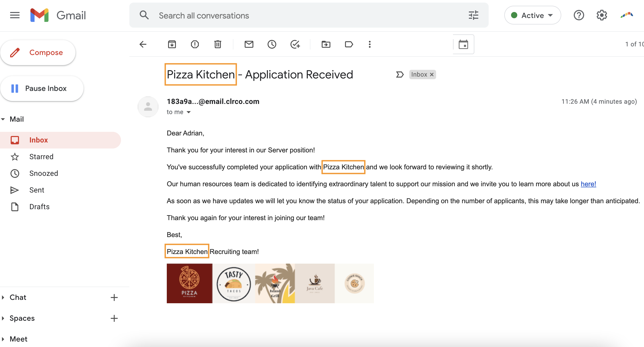The image size is (644, 347).
Task: Open the Labels tag icon in toolbar
Action: coord(349,44)
